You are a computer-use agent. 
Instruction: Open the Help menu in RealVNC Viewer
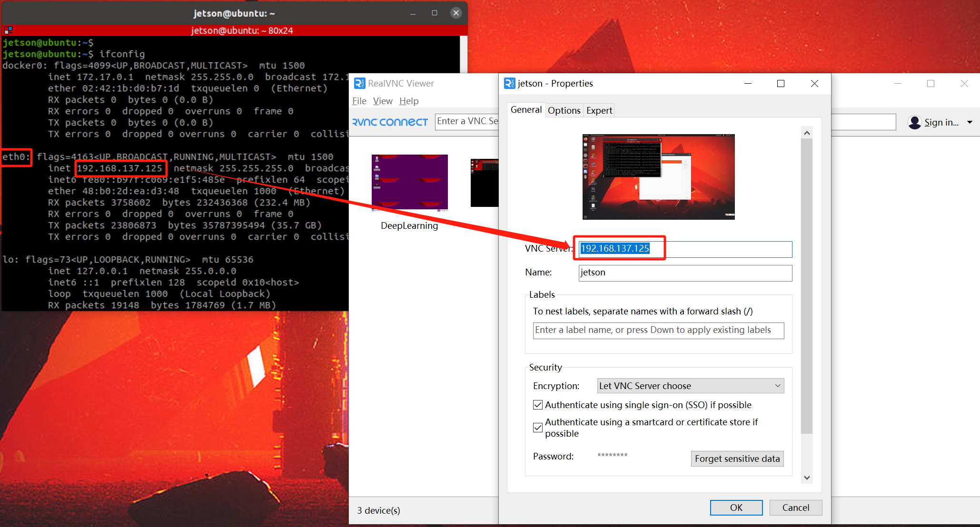click(x=409, y=101)
